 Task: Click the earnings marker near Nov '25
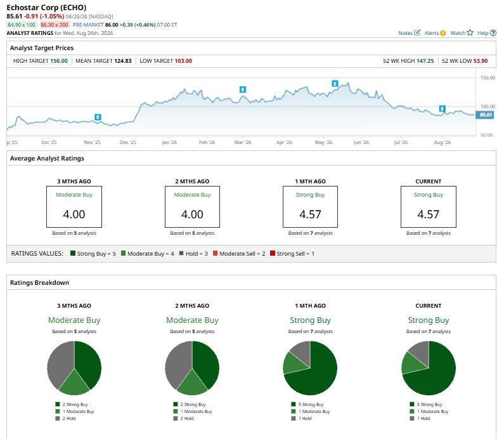click(98, 117)
